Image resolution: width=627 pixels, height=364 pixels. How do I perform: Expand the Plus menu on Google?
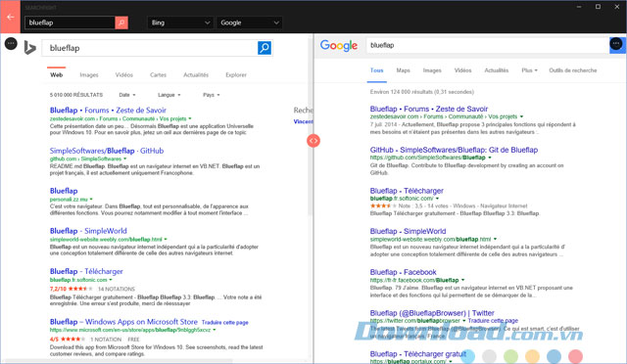tap(529, 70)
